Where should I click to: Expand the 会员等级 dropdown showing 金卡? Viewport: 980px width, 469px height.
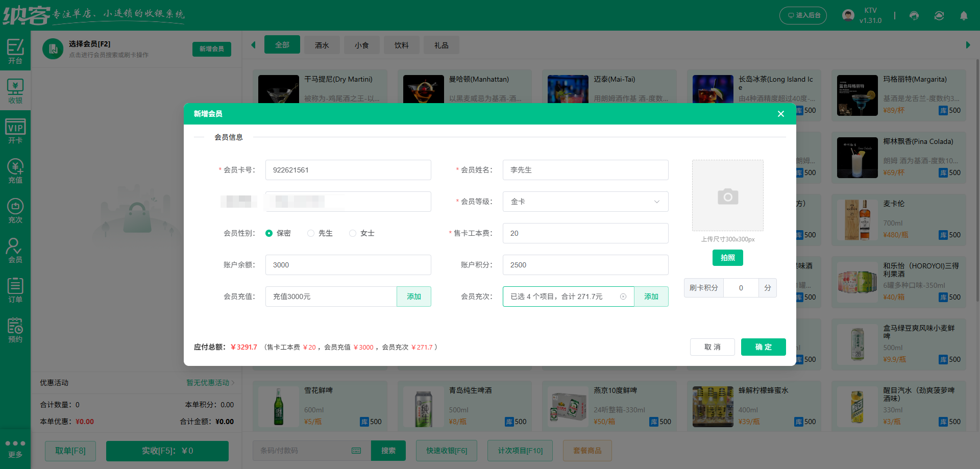585,202
